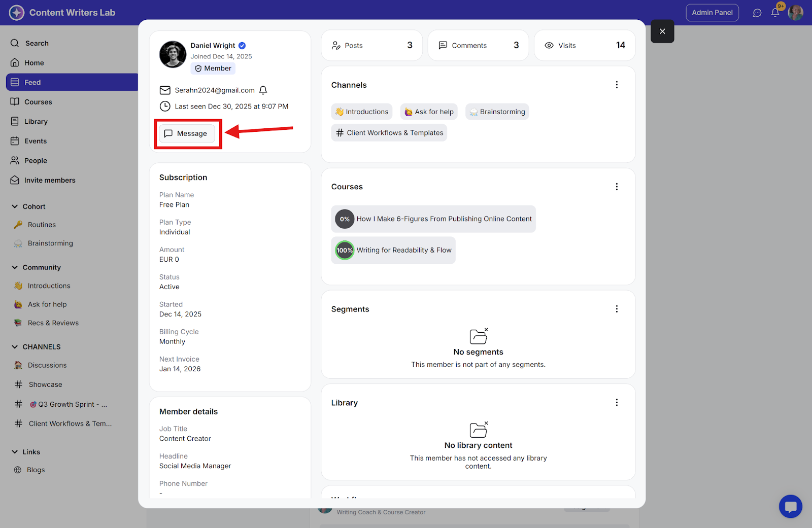
Task: Click the 100% course progress indicator
Action: (345, 250)
